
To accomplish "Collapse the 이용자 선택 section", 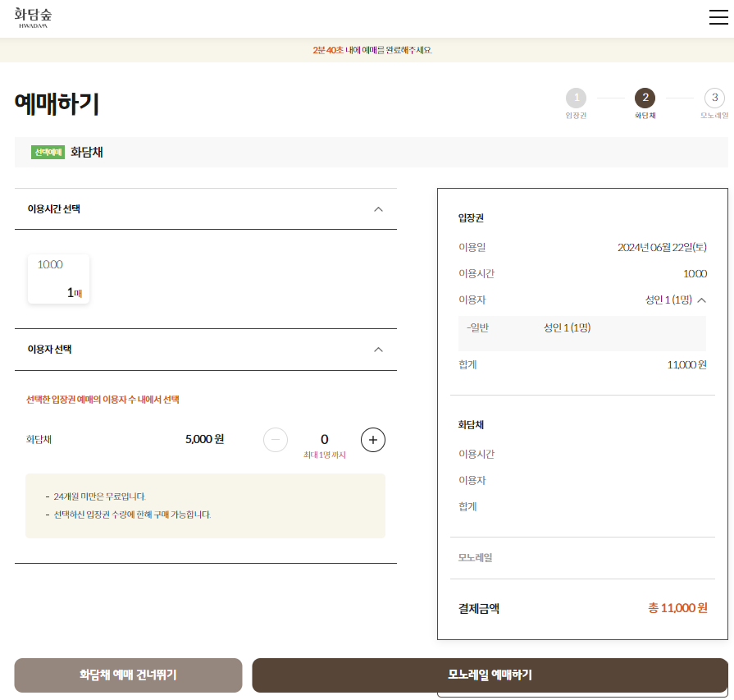I will 378,349.
